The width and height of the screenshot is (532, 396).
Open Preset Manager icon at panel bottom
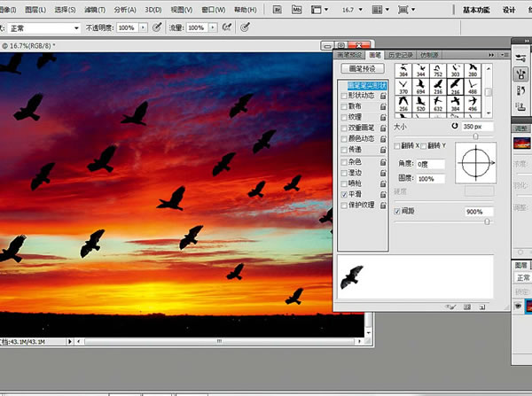[x=467, y=307]
